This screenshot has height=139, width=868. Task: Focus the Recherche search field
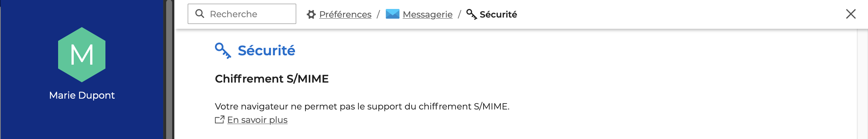coord(242,14)
